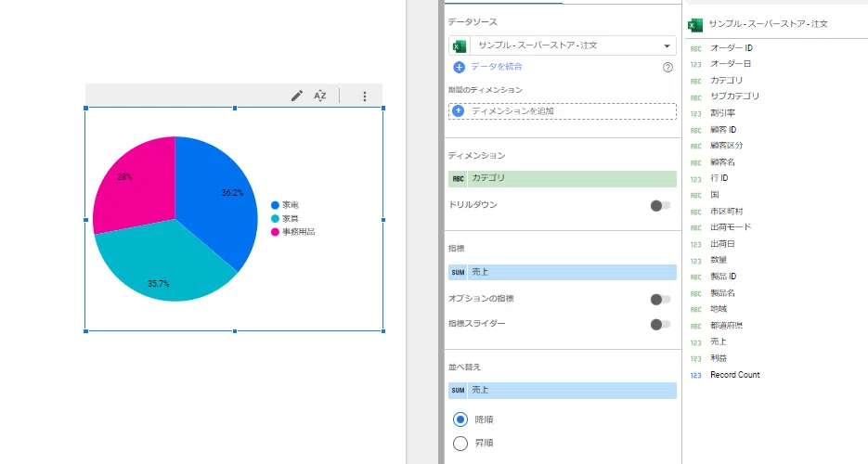Select the 市区町村 field
Viewport: 868px width, 464px height.
point(726,212)
